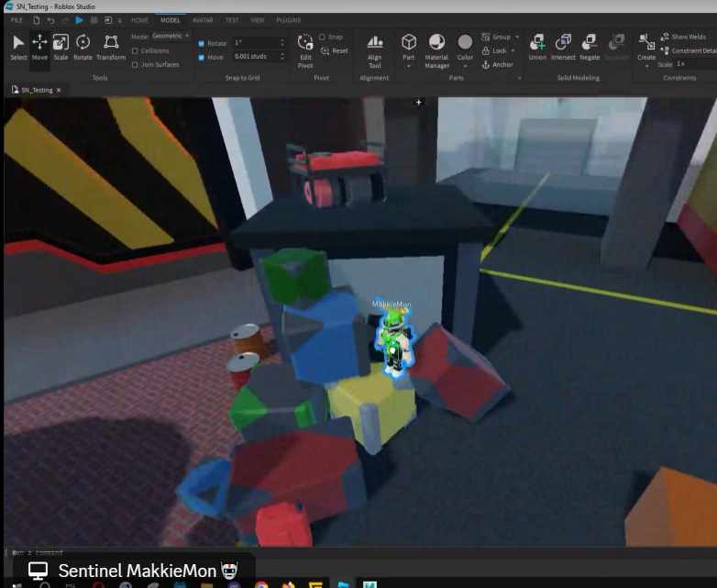Union the selected parts
Viewport: 717px width, 588px height.
537,48
